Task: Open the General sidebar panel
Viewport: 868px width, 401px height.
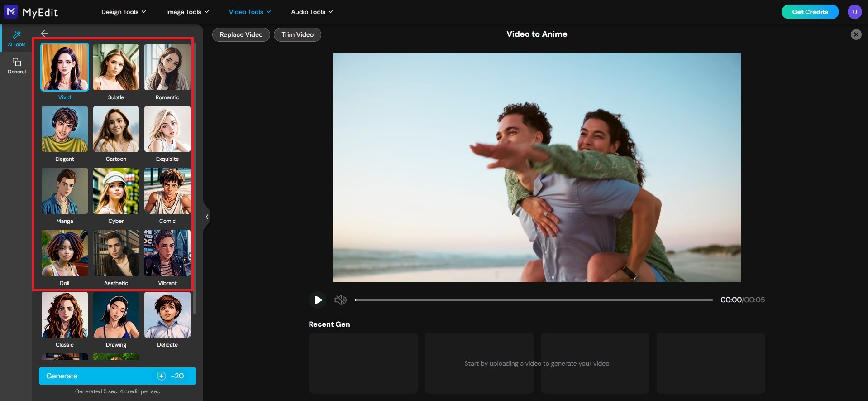Action: tap(16, 66)
